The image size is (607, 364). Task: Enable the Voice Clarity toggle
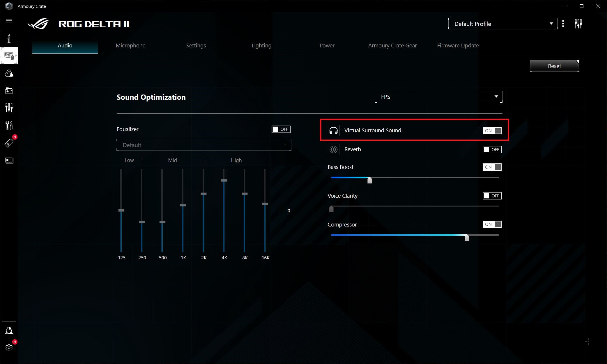click(x=492, y=196)
